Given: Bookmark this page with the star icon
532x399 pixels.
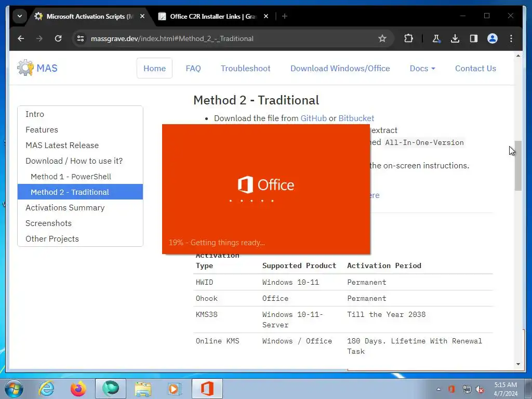Looking at the screenshot, I should 382,38.
